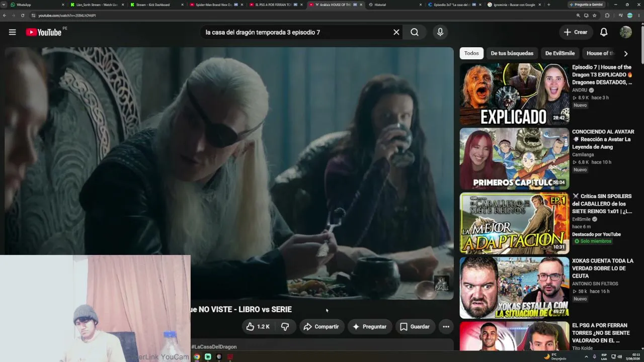Open Chrome three-dot menu
The height and width of the screenshot is (362, 644).
[x=639, y=16]
